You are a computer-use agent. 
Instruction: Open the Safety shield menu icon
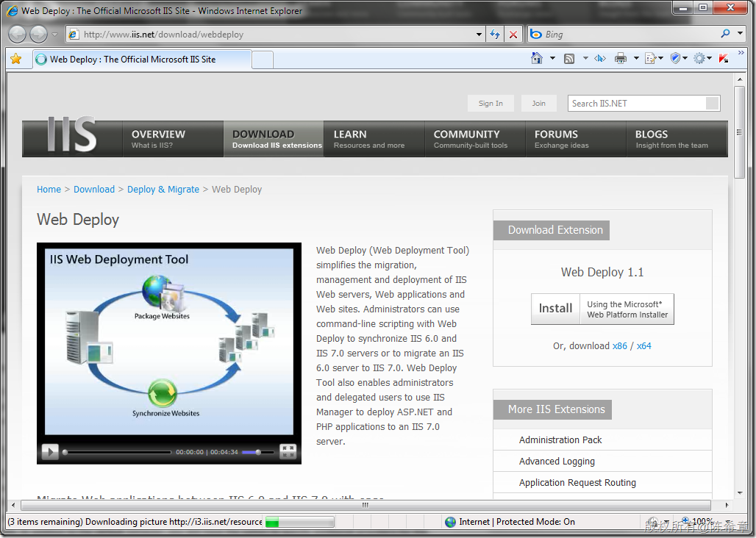(x=678, y=59)
